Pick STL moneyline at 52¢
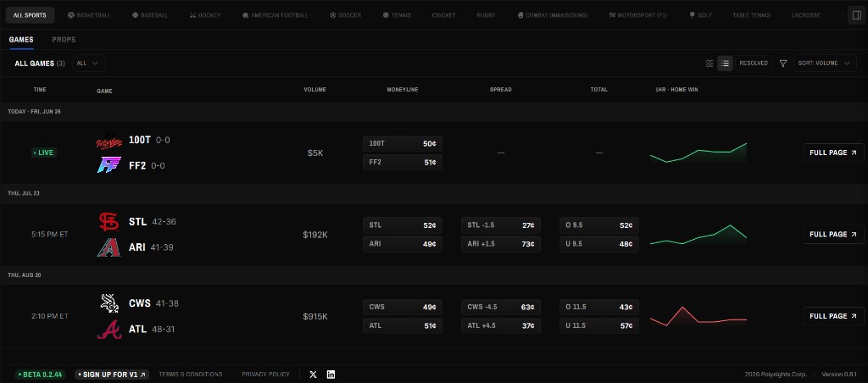The height and width of the screenshot is (383, 868). click(403, 225)
